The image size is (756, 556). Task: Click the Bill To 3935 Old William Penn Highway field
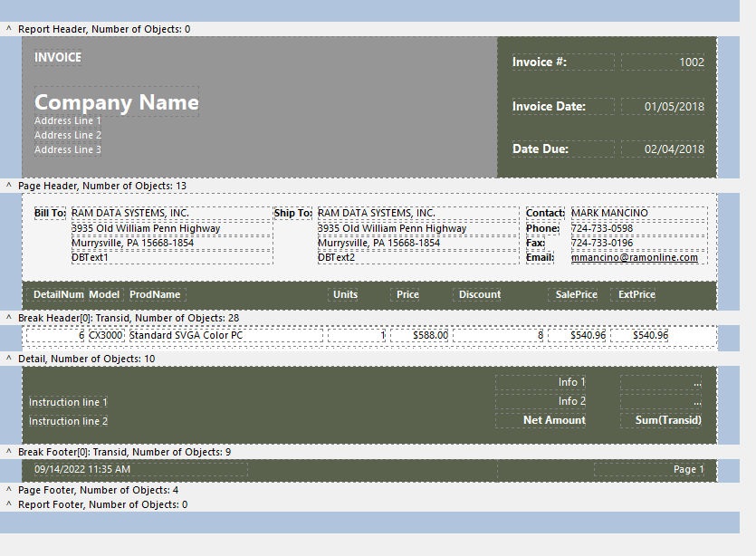pyautogui.click(x=172, y=228)
